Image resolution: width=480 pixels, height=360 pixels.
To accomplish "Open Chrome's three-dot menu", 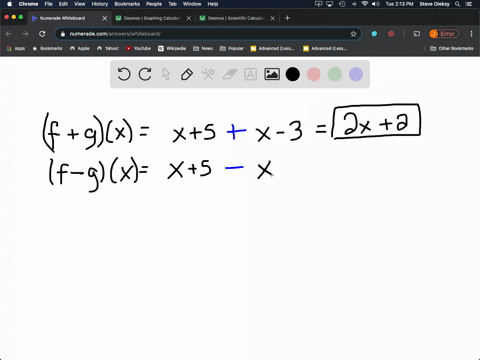I will tap(471, 34).
